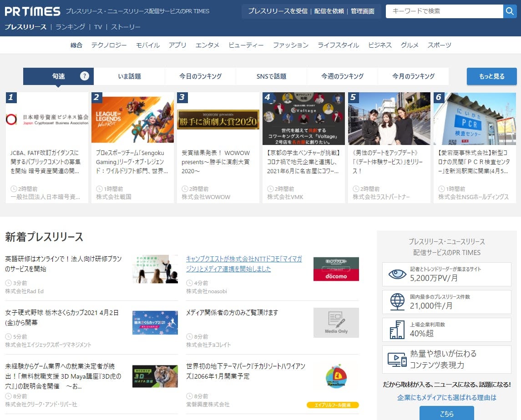The height and width of the screenshot is (420, 521).
Task: Click the 企業にもメディアにも選ばれる理由は link
Action: pos(446,397)
